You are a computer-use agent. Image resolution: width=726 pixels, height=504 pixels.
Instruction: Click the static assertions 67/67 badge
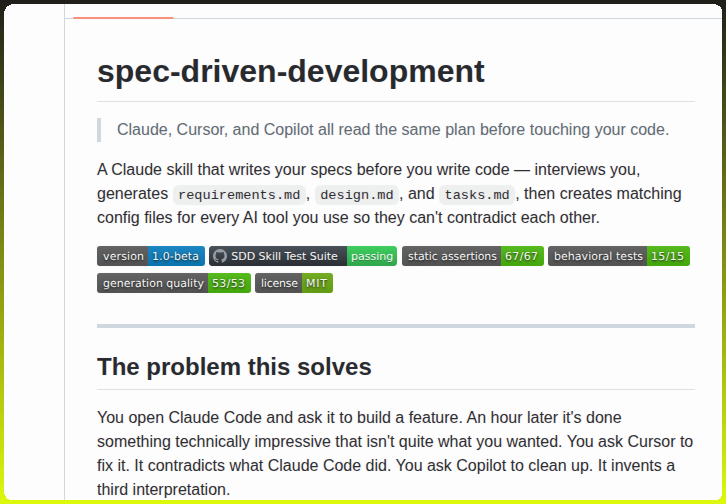pos(473,256)
